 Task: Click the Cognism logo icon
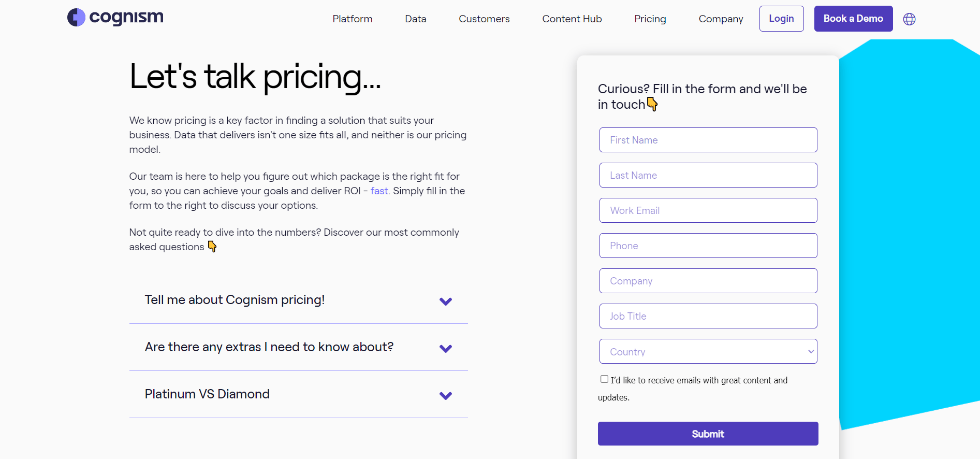click(x=76, y=18)
